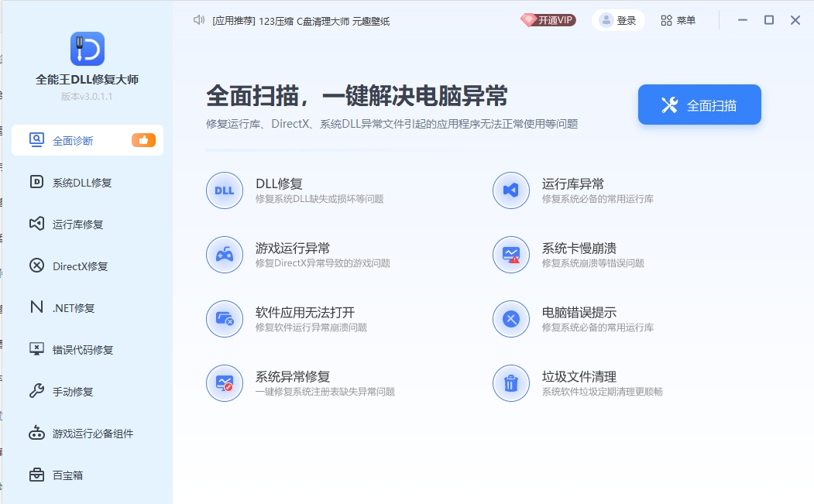Click the 系统卡慢崩溃 monitor icon
Viewport: 814px width, 504px height.
(x=511, y=254)
